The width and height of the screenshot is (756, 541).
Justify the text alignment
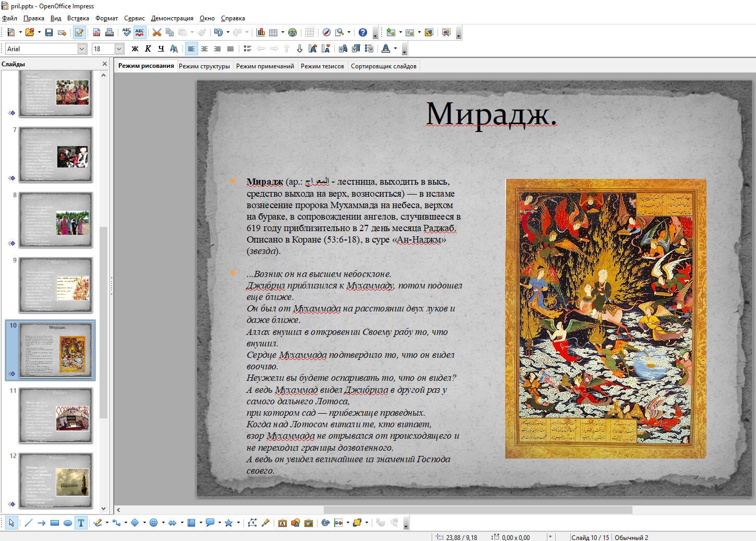tap(230, 49)
